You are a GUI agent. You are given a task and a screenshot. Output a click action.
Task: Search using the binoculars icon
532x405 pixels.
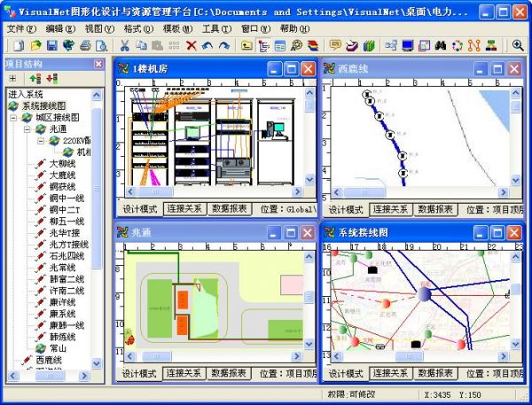tap(441, 45)
